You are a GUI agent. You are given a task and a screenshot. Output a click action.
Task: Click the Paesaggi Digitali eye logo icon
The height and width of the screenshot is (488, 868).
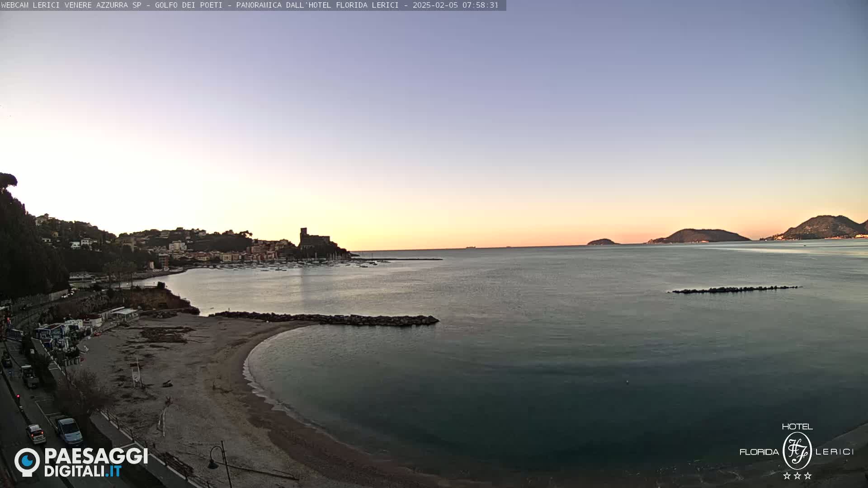[x=27, y=462]
